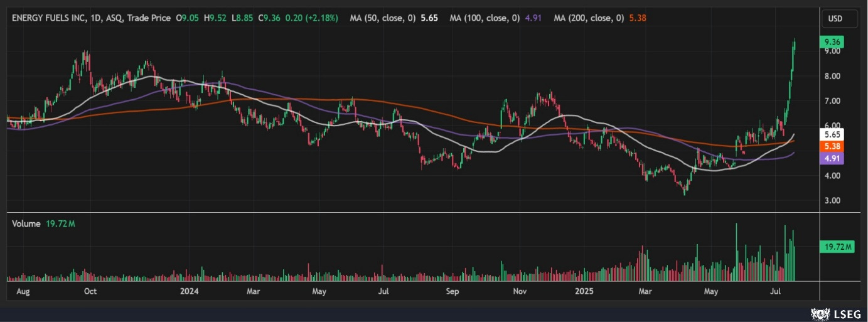Click the open value O9.05 in header
868x322 pixels.
click(x=188, y=18)
